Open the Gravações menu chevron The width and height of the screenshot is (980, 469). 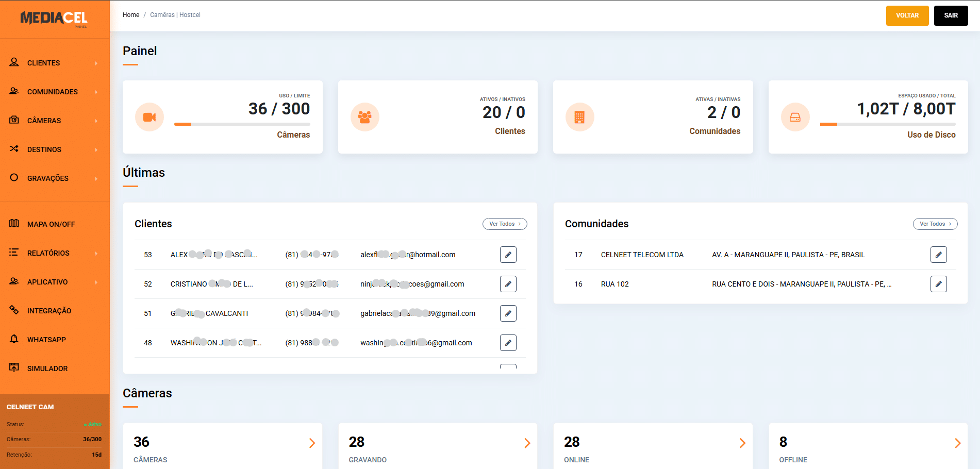tap(96, 178)
